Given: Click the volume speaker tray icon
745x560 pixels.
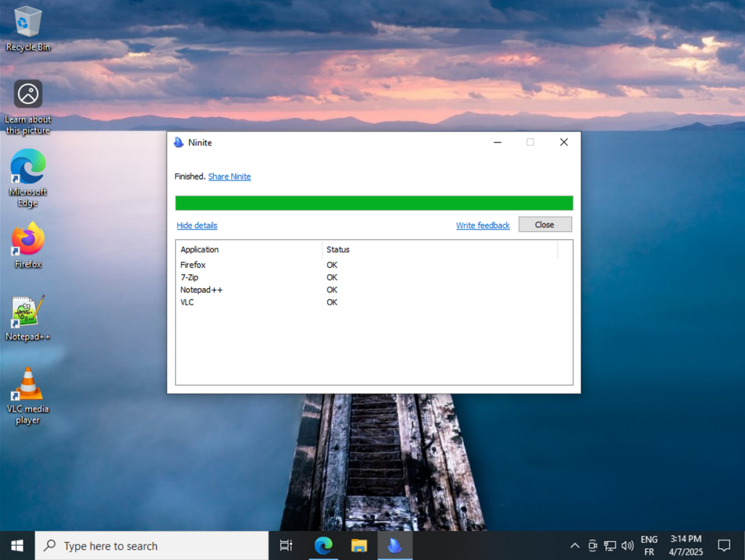Looking at the screenshot, I should (x=627, y=545).
